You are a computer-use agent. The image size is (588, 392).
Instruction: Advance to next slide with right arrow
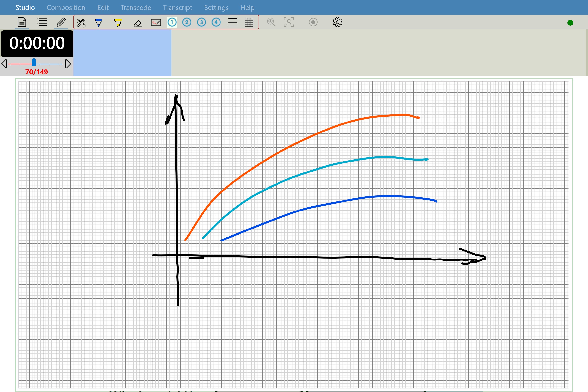tap(68, 64)
